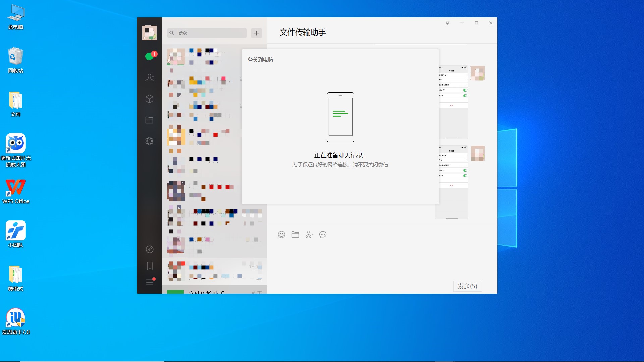Click the phone icon in sidebar
The image size is (644, 362).
(150, 266)
